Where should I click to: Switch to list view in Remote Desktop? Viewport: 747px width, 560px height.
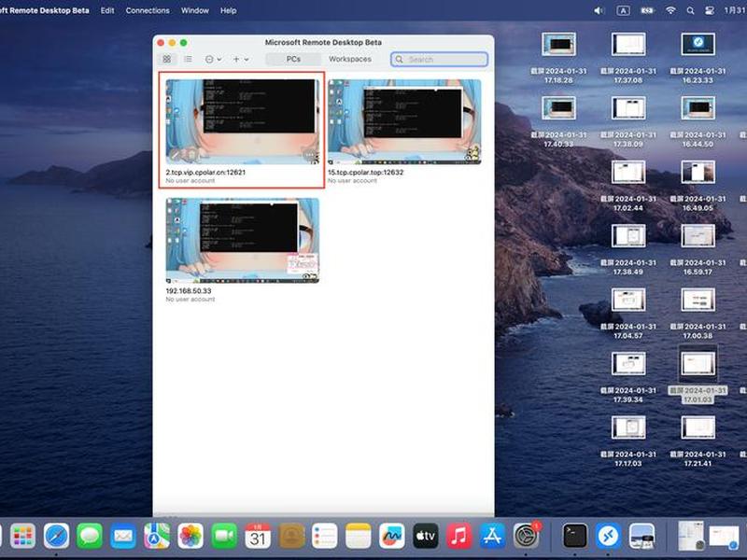pos(189,59)
